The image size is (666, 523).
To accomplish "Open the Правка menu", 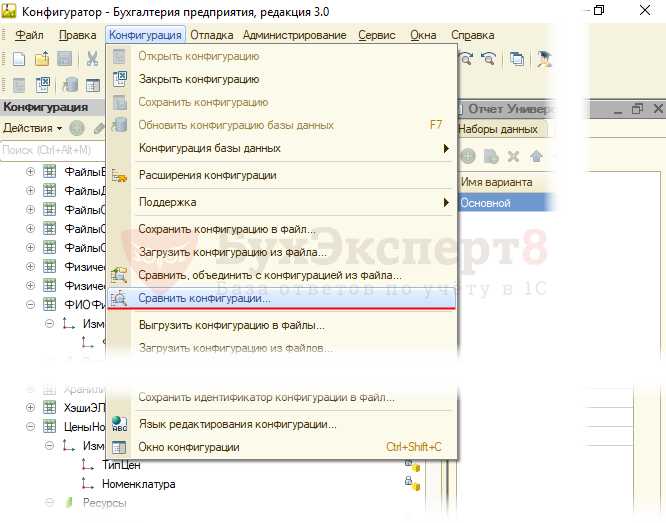I will pos(77,35).
